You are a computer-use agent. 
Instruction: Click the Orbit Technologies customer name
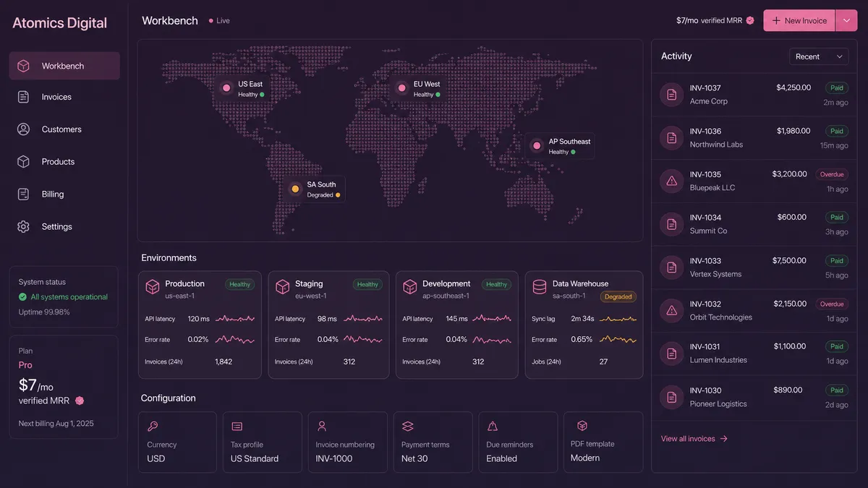pyautogui.click(x=721, y=317)
